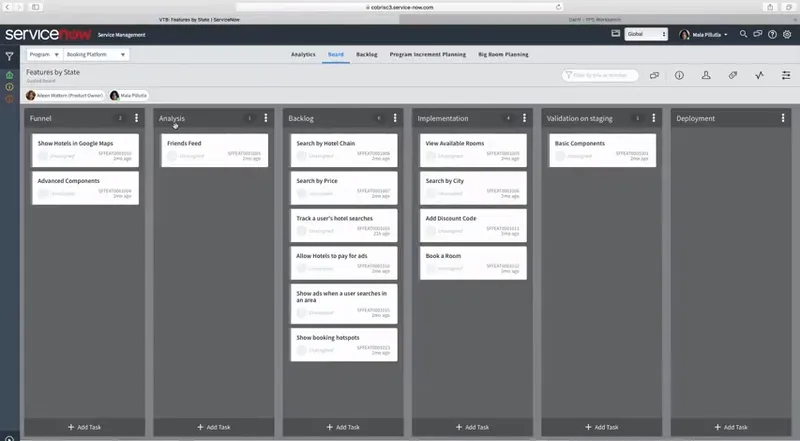Open the Search by Price card
The height and width of the screenshot is (441, 800).
(344, 188)
